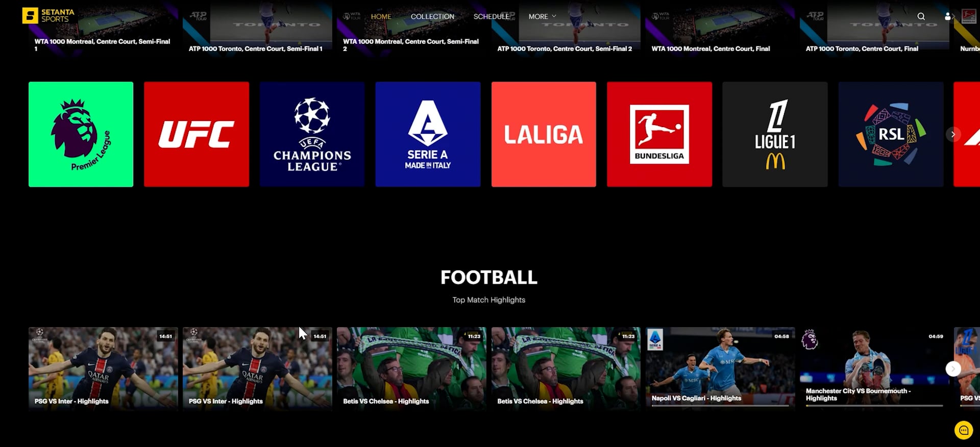The height and width of the screenshot is (447, 980).
Task: Open the Bundesliga tile
Action: [659, 134]
